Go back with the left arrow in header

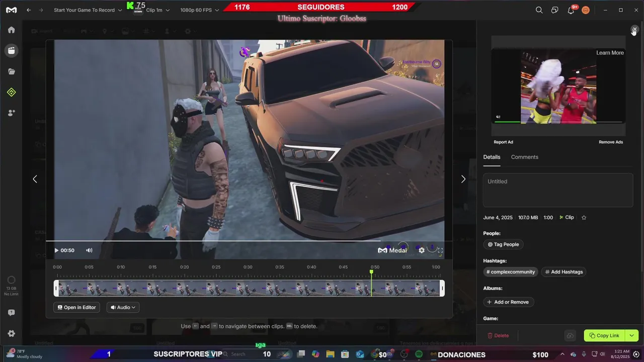click(29, 10)
